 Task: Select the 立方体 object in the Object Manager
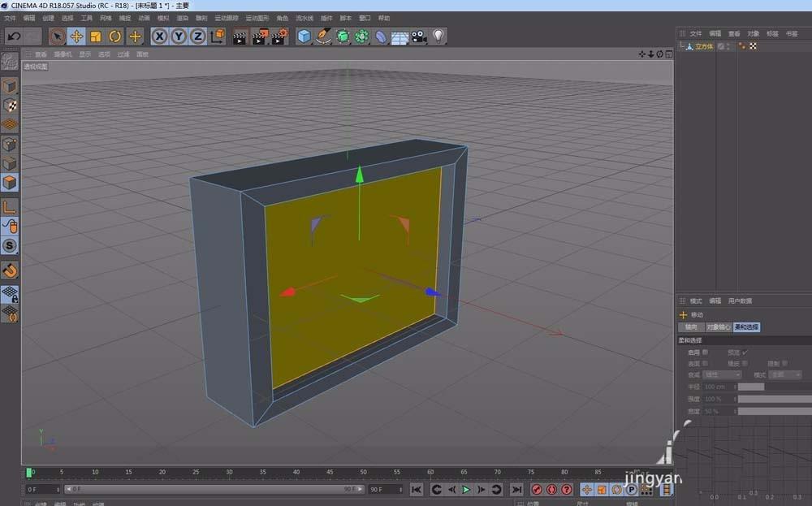(x=703, y=46)
